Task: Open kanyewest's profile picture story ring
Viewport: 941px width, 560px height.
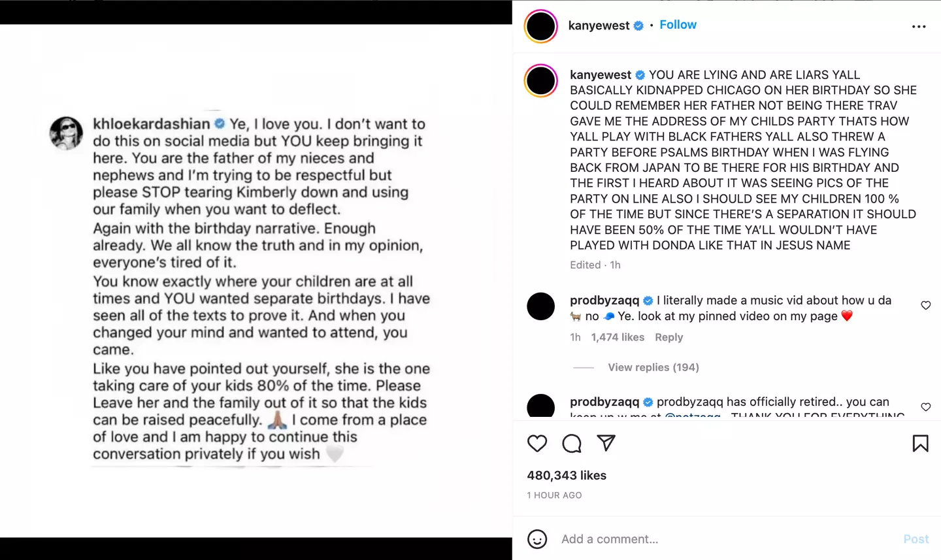Action: pyautogui.click(x=540, y=27)
